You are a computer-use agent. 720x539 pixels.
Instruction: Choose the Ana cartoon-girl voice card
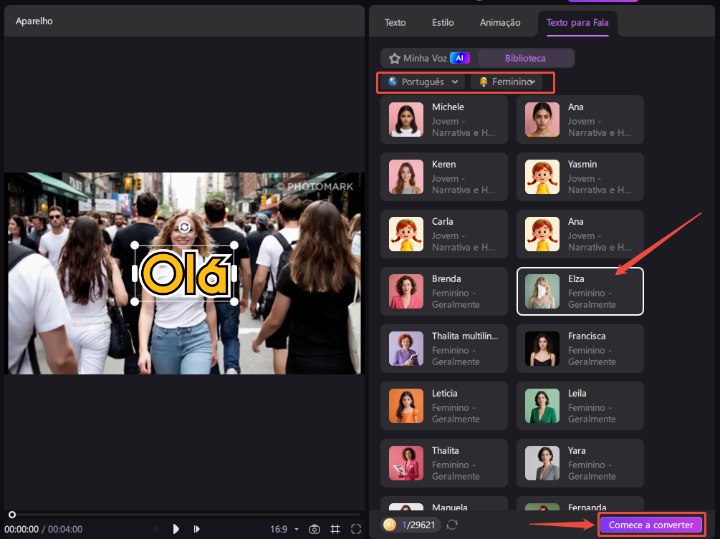coord(580,234)
